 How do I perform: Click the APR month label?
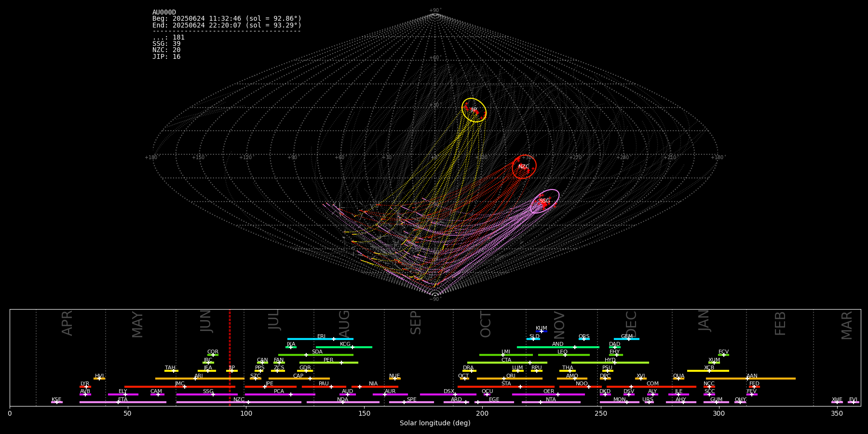68,323
